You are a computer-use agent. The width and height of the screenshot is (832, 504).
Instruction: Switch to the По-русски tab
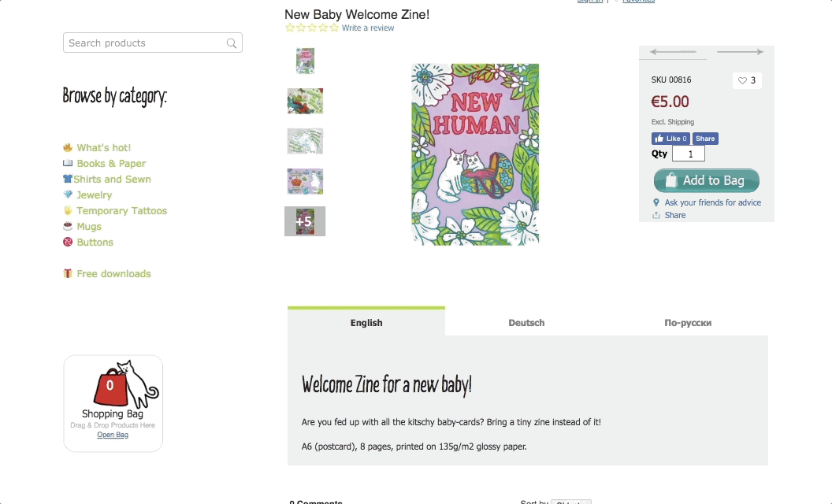[x=688, y=323]
